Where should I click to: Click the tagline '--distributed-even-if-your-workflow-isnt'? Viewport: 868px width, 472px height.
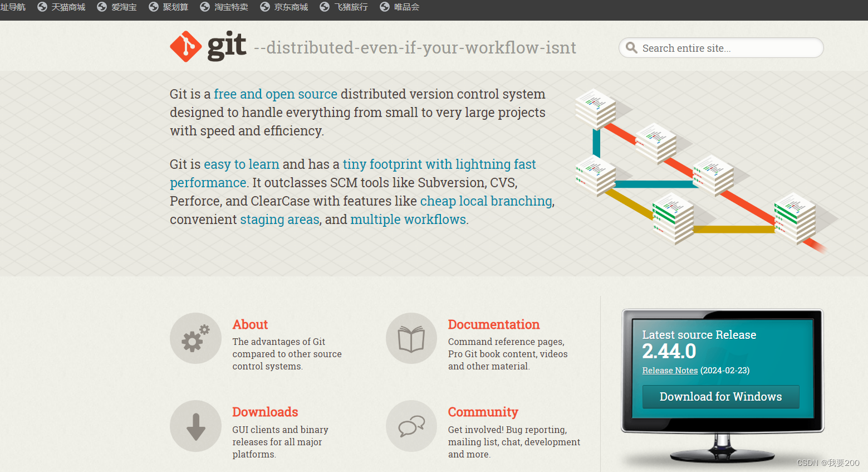click(415, 48)
